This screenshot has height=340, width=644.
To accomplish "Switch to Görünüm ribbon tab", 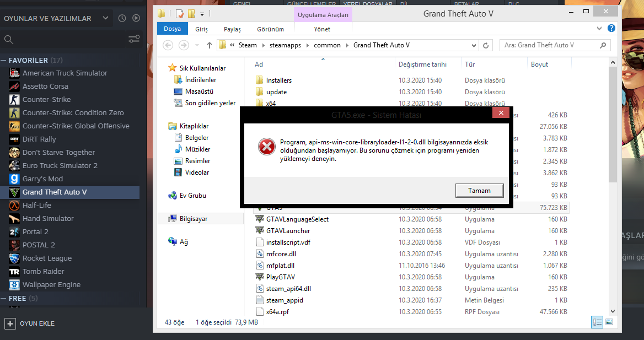I will tap(271, 29).
